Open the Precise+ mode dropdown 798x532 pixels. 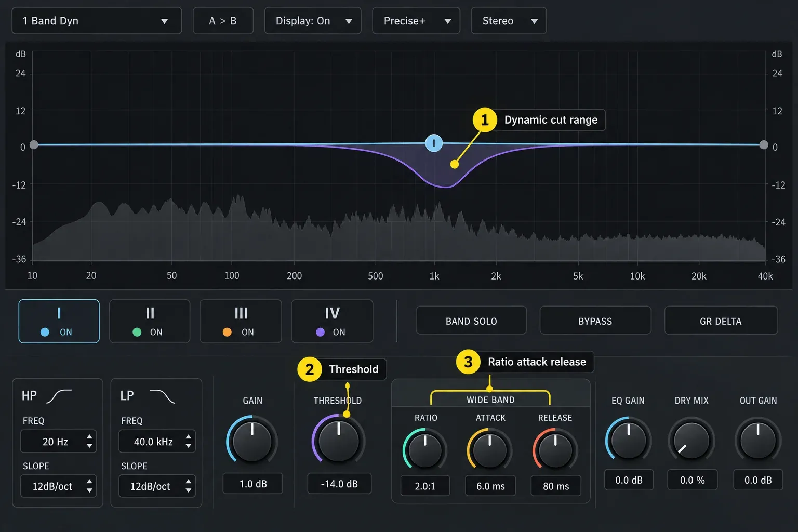tap(416, 21)
